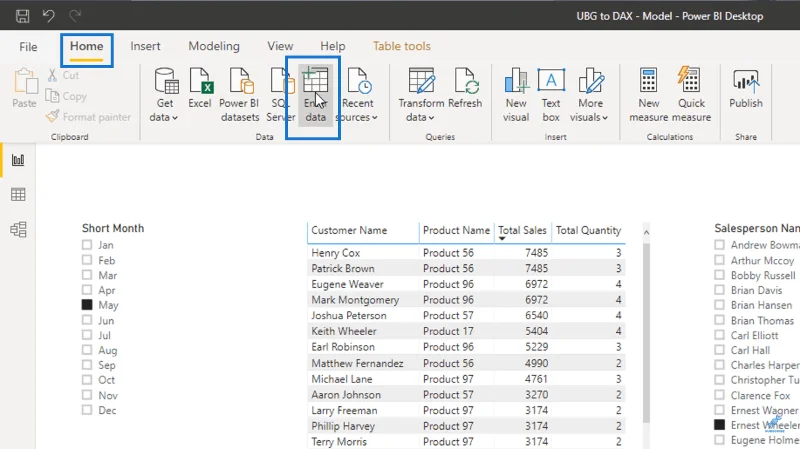Viewport: 800px width, 449px height.
Task: Check Arthur Mccoy salesperson checkbox
Action: point(719,260)
